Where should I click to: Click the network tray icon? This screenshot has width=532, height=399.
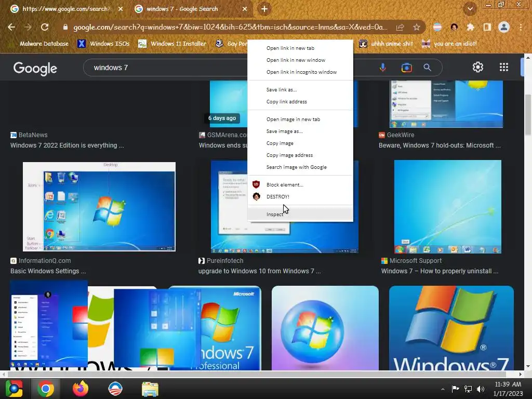tap(468, 389)
